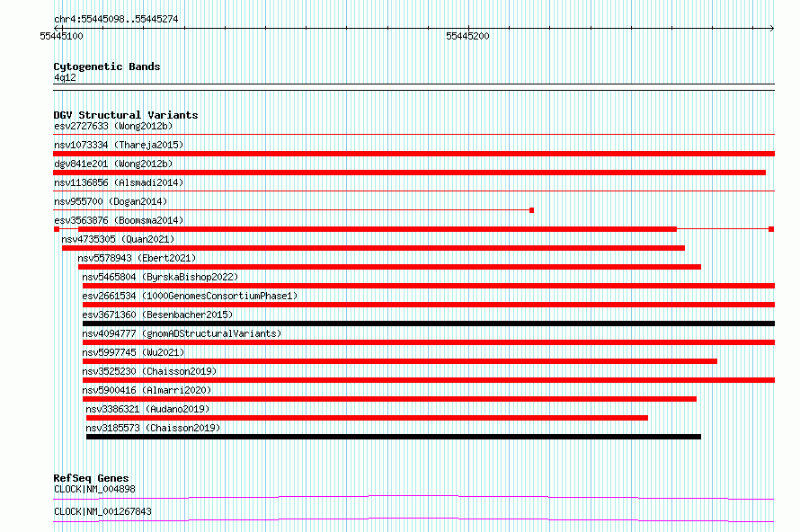Click the red bar under nsv4094777
Image resolution: width=800 pixels, height=532 pixels.
click(x=429, y=342)
